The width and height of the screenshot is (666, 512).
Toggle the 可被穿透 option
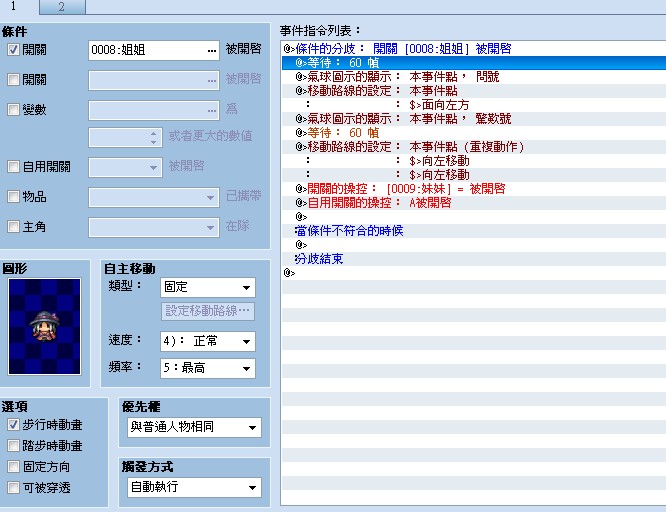13,487
